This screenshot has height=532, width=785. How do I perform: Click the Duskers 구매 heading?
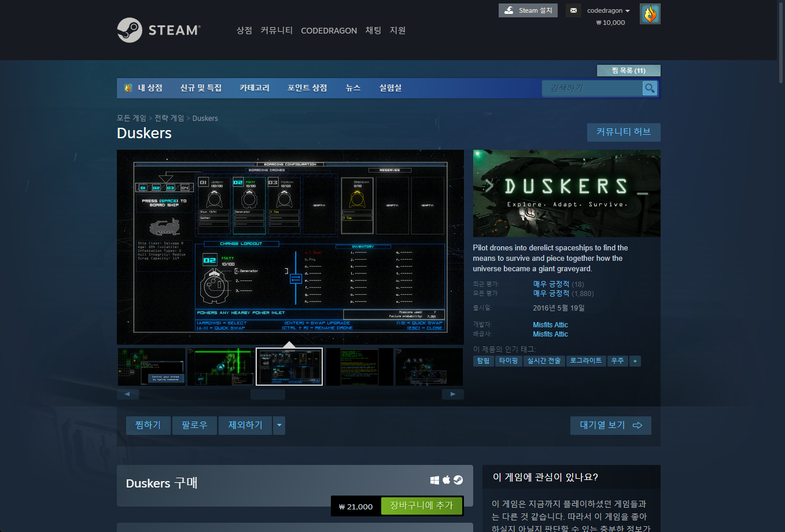(161, 483)
